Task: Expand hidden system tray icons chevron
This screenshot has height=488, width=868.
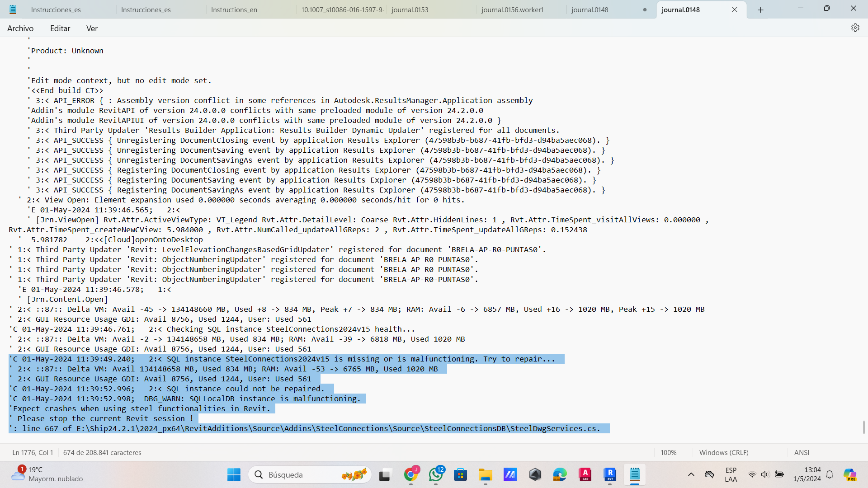Action: coord(691,474)
